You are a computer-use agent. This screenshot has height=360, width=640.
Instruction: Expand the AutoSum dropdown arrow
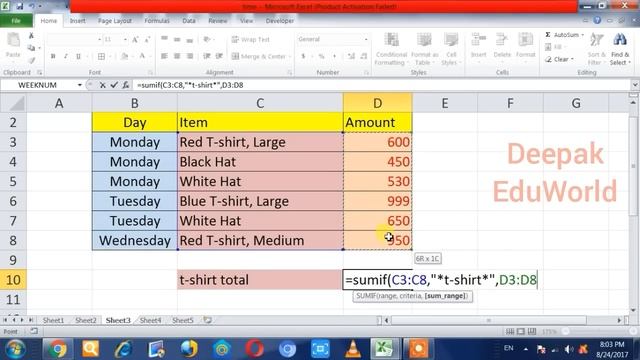click(582, 35)
